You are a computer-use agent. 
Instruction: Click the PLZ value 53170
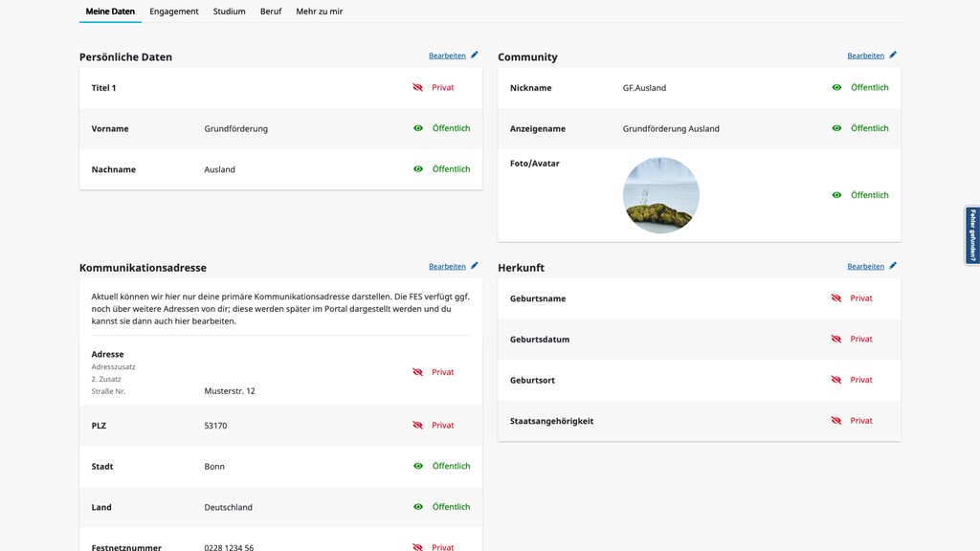point(215,426)
